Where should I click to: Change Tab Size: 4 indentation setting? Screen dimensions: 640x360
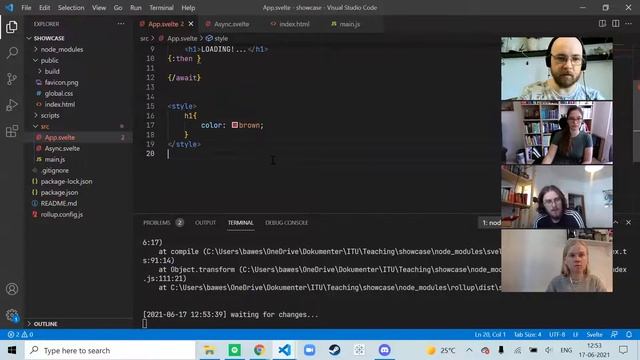pyautogui.click(x=527, y=334)
